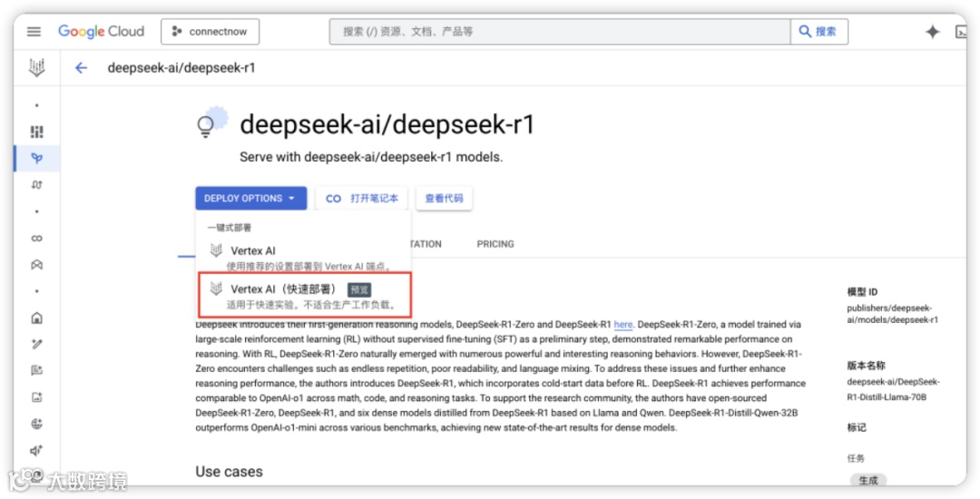
Task: Switch to the partially hidden DOCUMENTATION tab
Action: tap(426, 244)
